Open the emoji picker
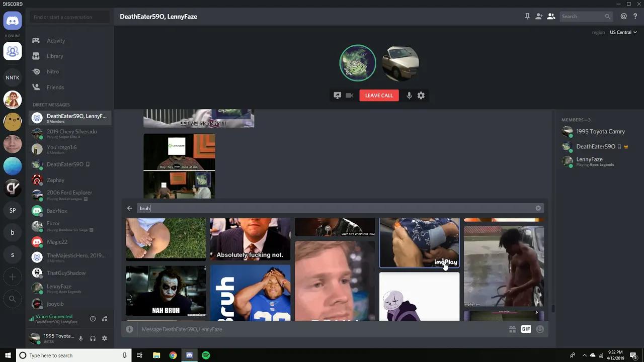644x362 pixels. pos(540,329)
